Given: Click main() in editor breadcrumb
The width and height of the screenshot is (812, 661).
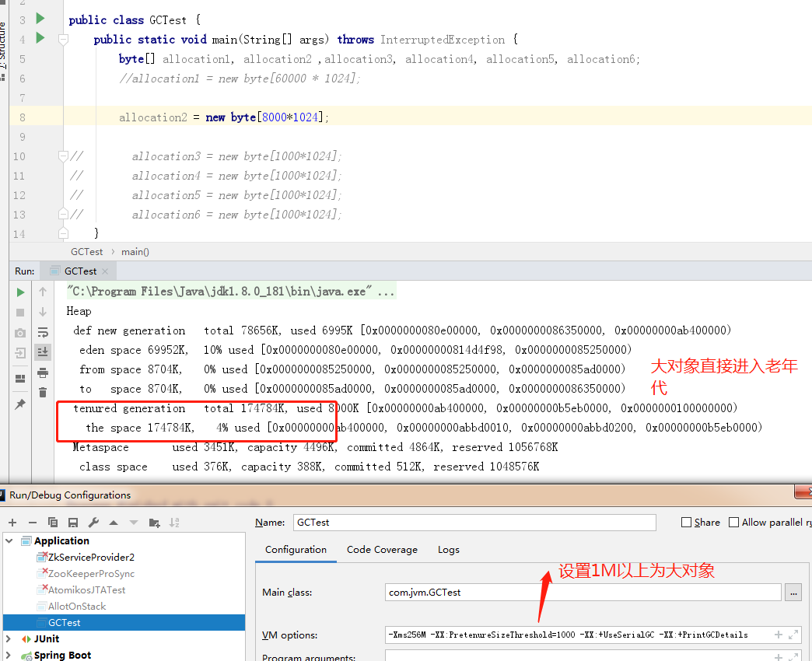Looking at the screenshot, I should tap(135, 251).
